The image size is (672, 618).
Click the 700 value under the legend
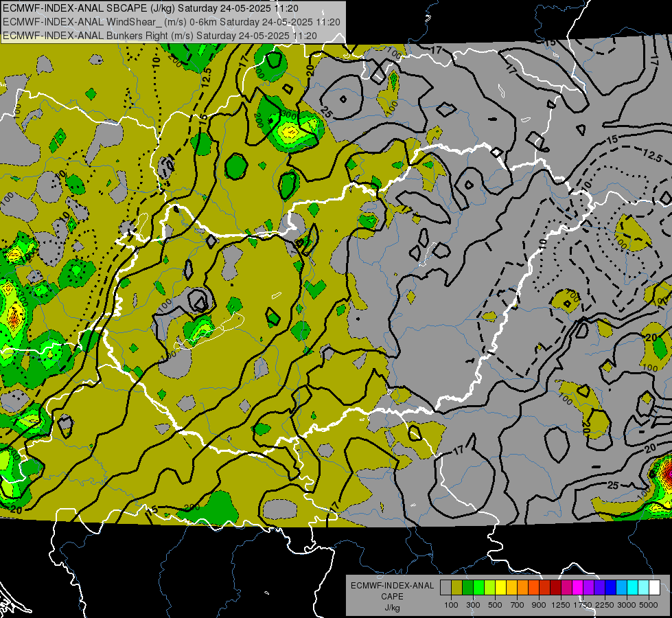coord(518,605)
